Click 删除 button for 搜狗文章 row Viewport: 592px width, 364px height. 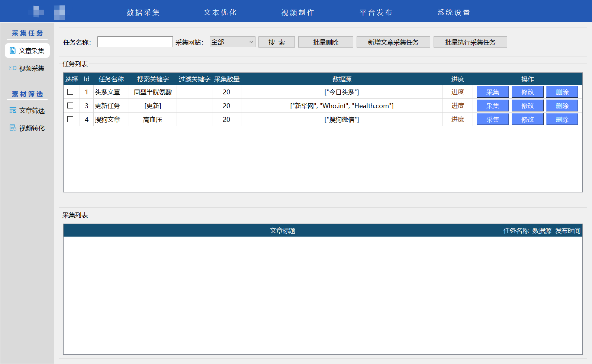click(x=562, y=119)
